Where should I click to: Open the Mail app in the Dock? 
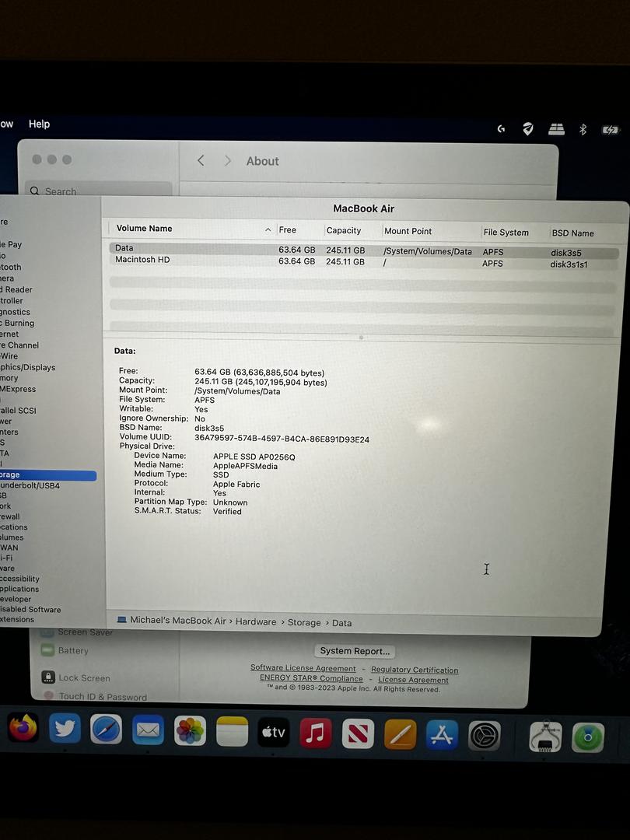148,729
